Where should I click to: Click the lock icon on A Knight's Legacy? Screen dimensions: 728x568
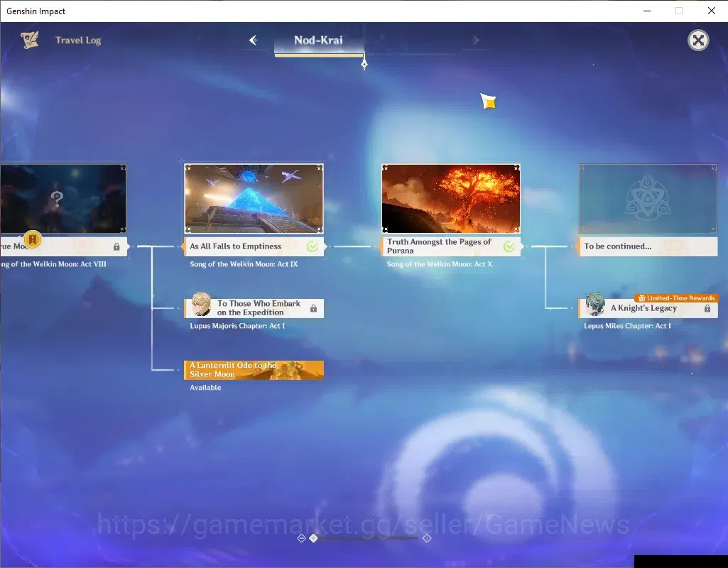(x=707, y=309)
